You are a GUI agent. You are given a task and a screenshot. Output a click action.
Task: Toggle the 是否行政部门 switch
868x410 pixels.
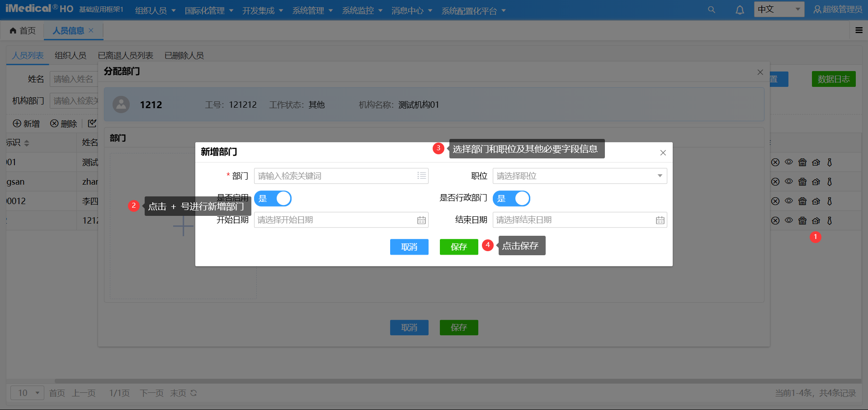pos(511,199)
